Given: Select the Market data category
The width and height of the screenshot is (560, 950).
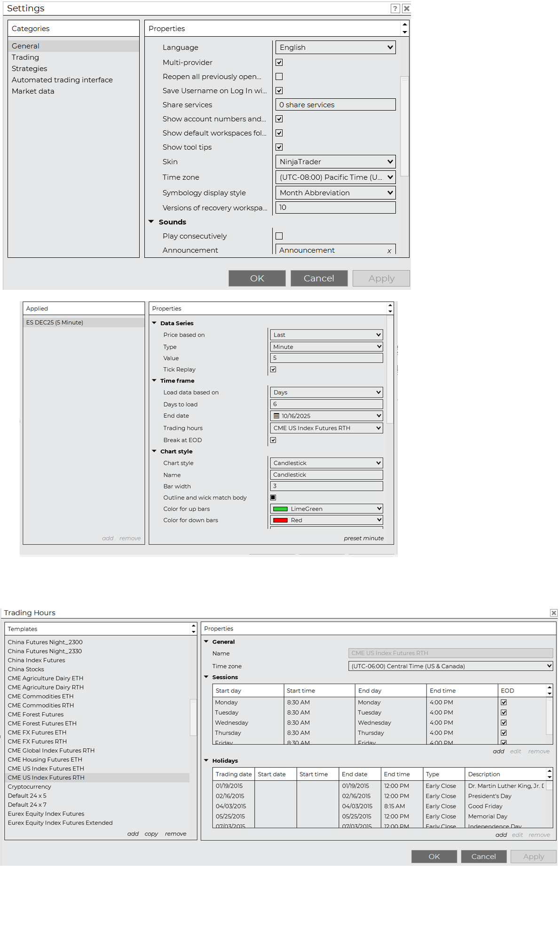Looking at the screenshot, I should pyautogui.click(x=33, y=91).
